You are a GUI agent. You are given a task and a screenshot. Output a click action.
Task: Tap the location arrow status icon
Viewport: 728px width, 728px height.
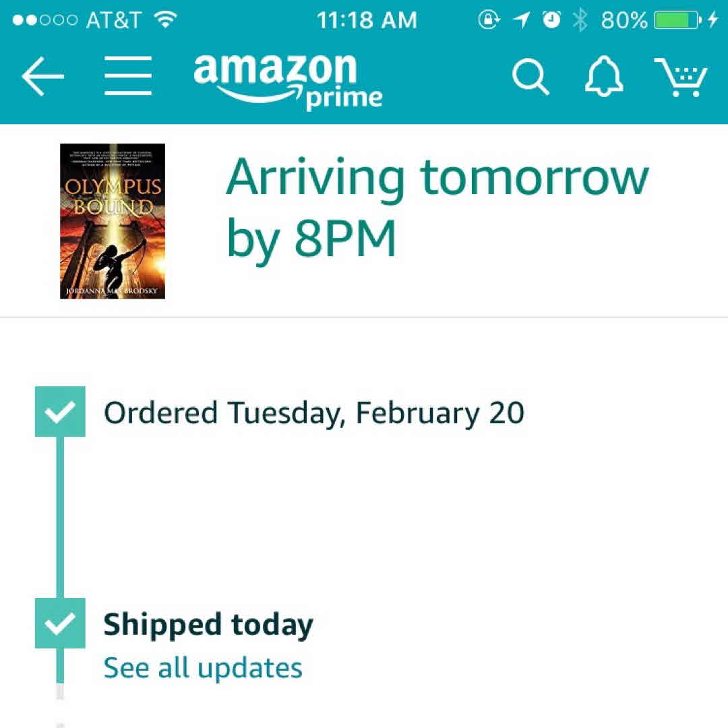[521, 20]
